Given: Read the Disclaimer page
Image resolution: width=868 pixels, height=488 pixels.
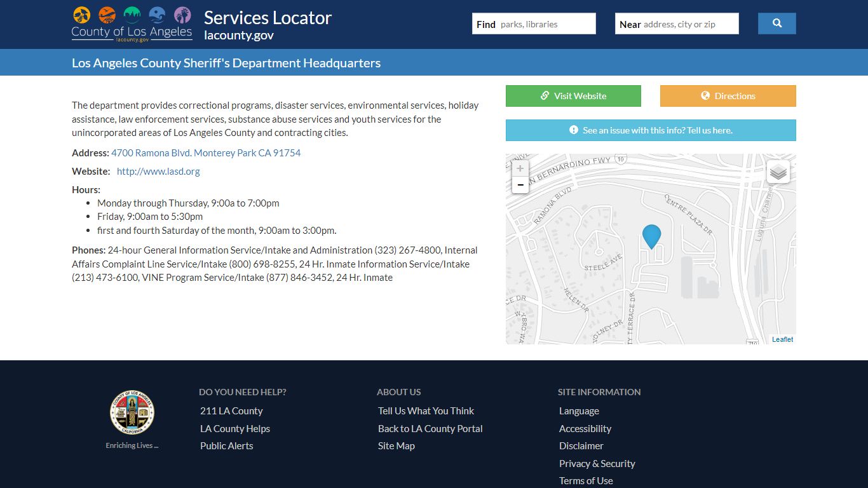Looking at the screenshot, I should [581, 446].
